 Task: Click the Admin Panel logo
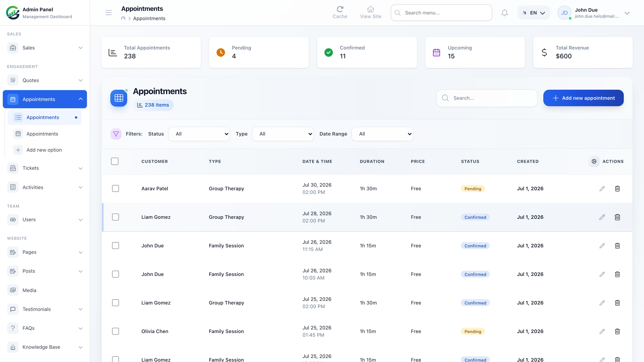coord(12,12)
